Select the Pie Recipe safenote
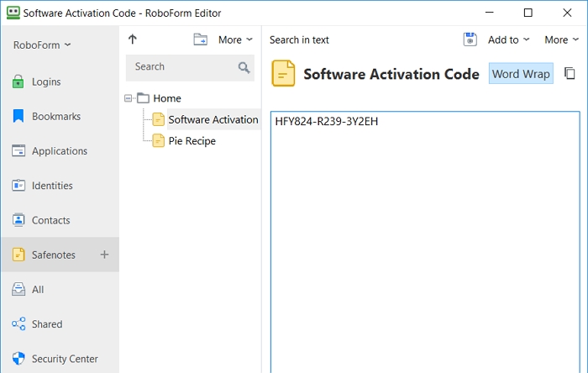Viewport: 588px width, 373px height. [x=192, y=141]
